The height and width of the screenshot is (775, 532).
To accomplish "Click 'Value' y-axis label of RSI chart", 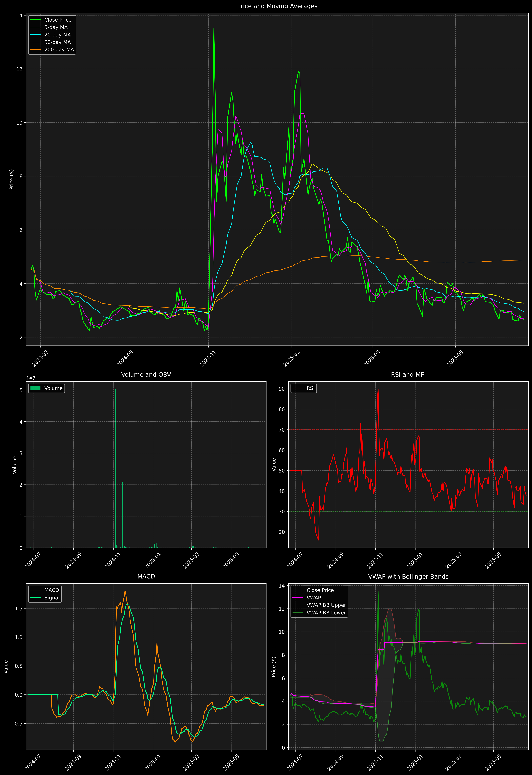I will point(274,464).
